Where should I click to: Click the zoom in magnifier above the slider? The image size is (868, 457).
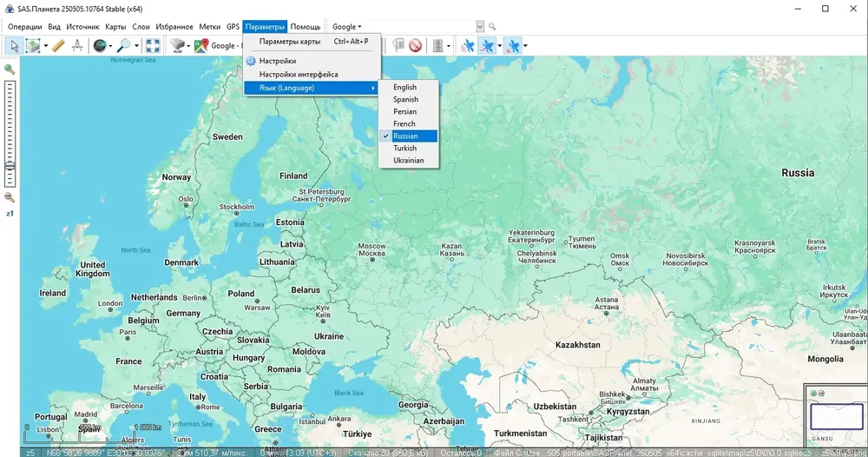[10, 70]
